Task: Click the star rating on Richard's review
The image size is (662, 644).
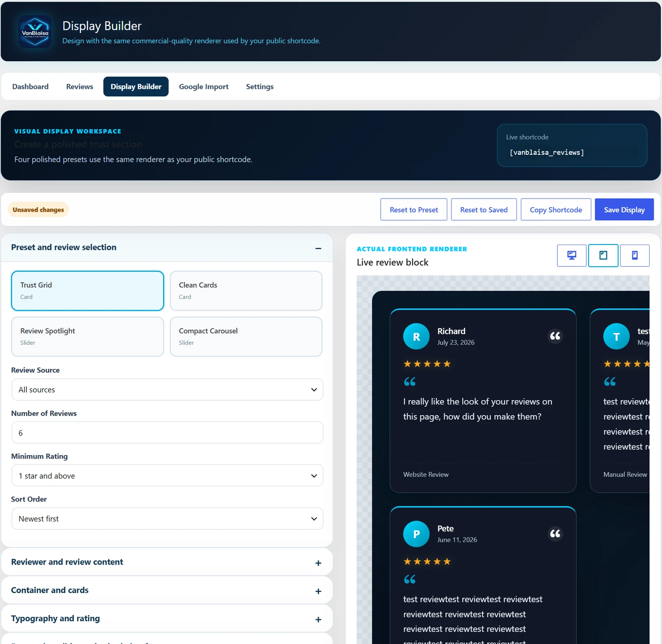Action: point(427,364)
